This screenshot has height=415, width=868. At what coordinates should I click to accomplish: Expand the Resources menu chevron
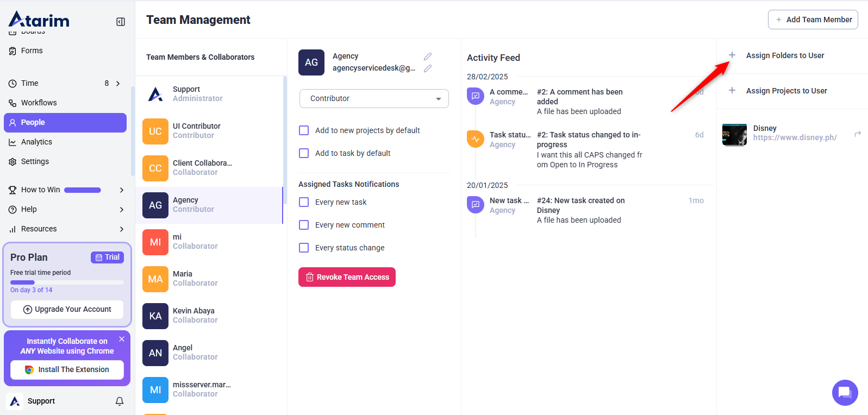[121, 229]
